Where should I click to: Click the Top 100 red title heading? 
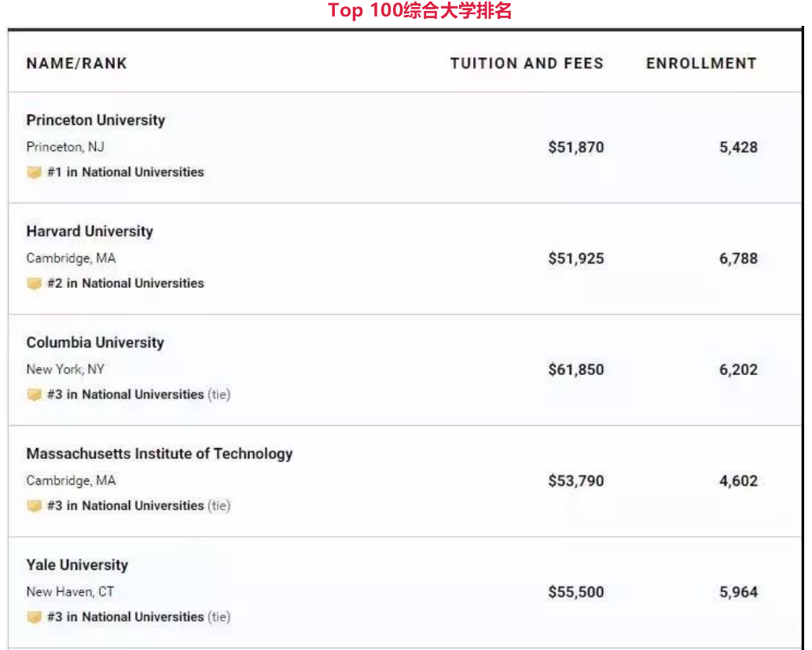pyautogui.click(x=420, y=11)
